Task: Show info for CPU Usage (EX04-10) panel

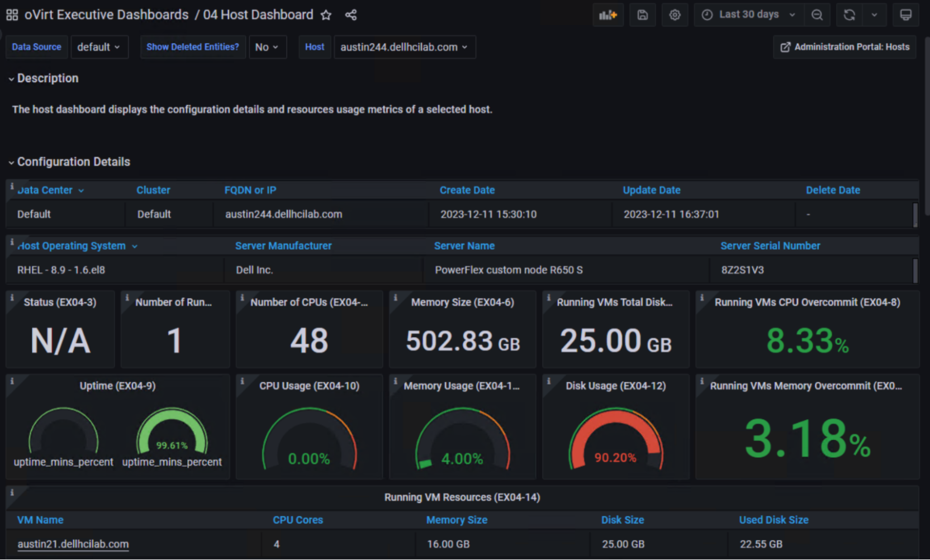Action: pos(242,381)
